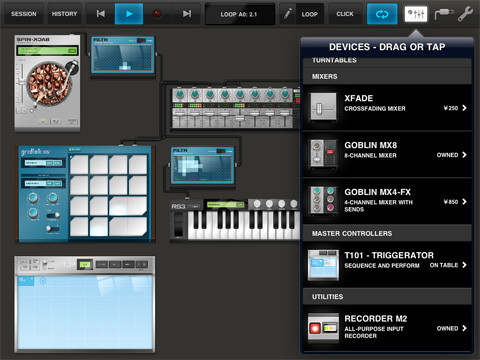Tap the ¥850 price for GOBLIN MX4-FX
Viewport: 480px width, 360px height.
[x=451, y=202]
